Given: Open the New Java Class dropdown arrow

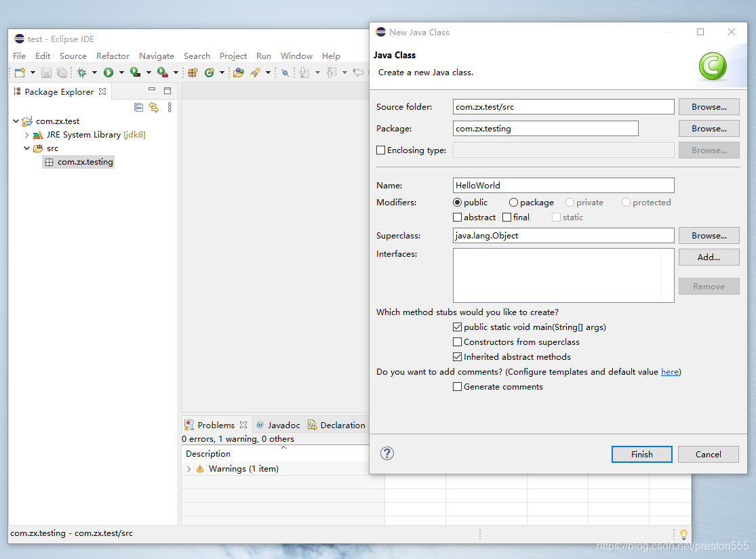Looking at the screenshot, I should point(222,73).
